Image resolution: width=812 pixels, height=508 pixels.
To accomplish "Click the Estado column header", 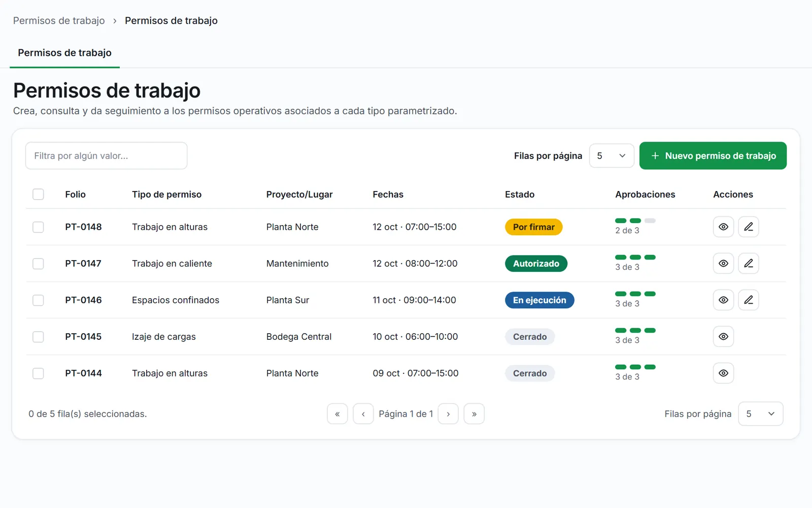I will pyautogui.click(x=520, y=195).
